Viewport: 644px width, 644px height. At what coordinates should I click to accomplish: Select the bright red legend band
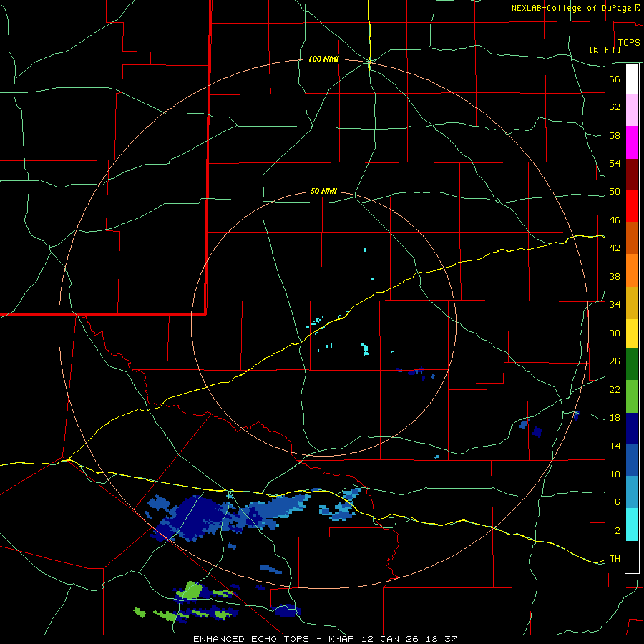(x=632, y=206)
